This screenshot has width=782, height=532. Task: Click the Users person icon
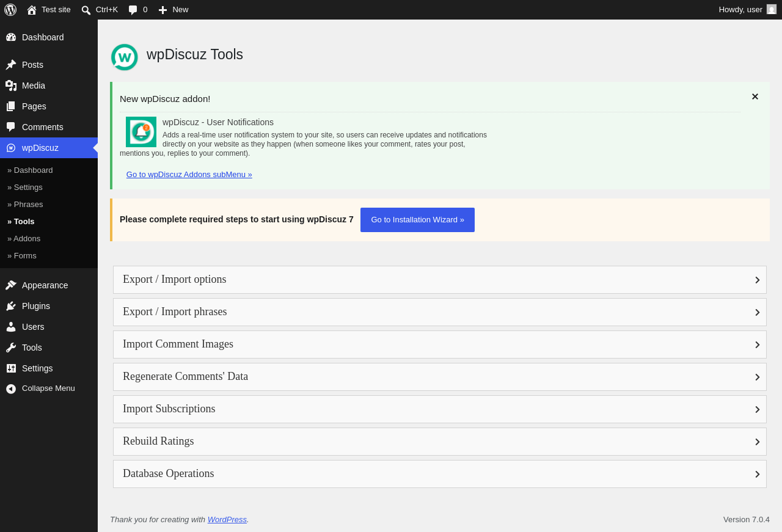coord(11,327)
